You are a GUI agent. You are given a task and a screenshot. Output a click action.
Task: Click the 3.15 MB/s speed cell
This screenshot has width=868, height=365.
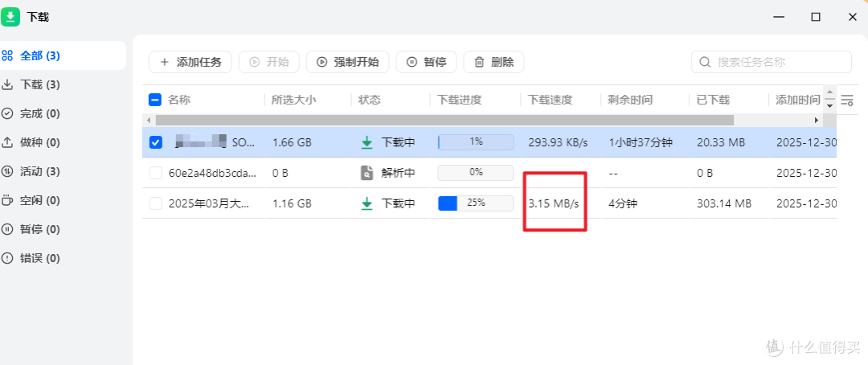[x=554, y=204]
